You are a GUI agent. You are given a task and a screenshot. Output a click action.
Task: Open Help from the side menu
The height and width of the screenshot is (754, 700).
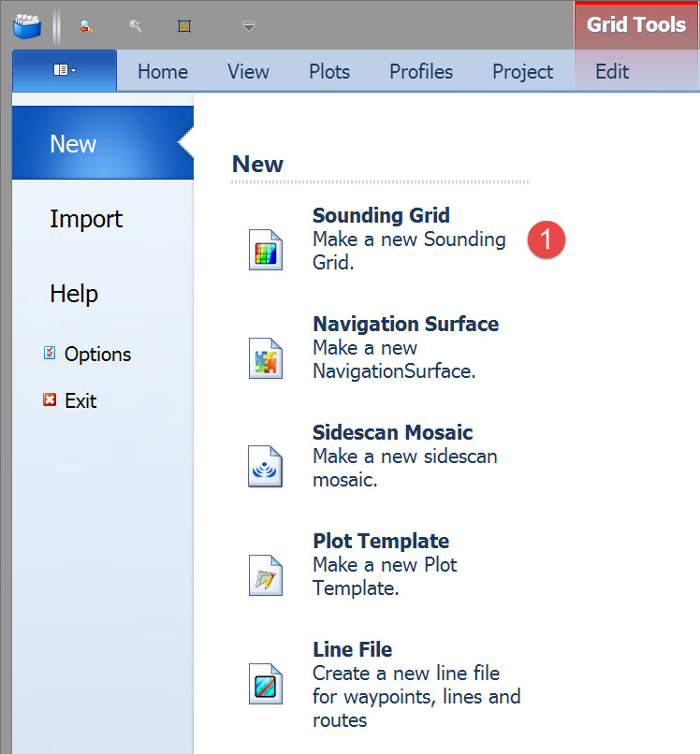point(74,294)
